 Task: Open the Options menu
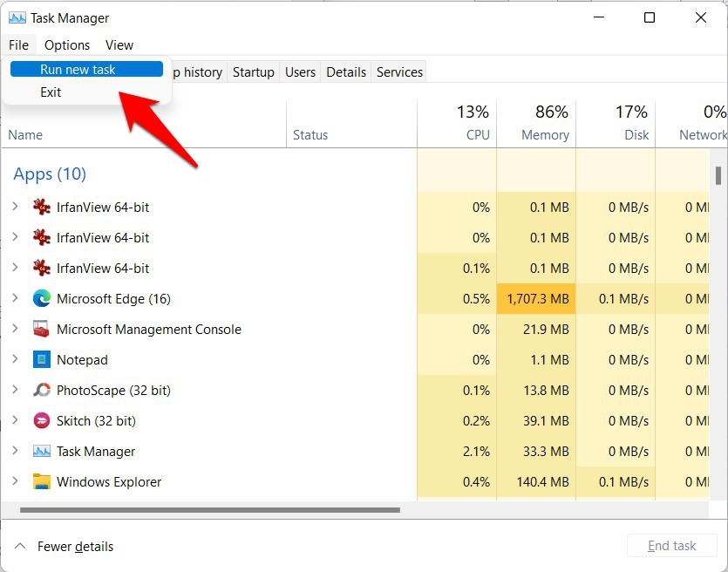pyautogui.click(x=67, y=45)
